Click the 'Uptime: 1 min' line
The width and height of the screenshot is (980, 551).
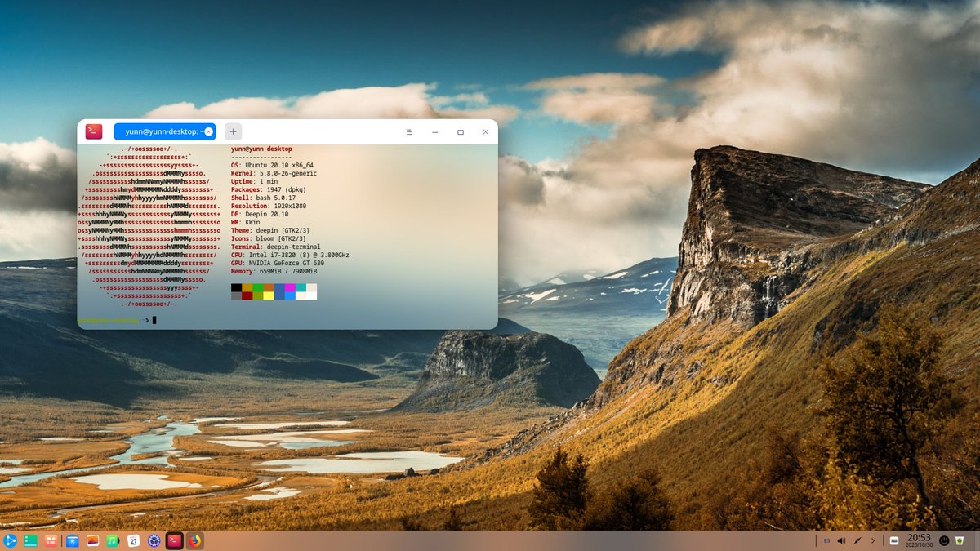(x=255, y=181)
